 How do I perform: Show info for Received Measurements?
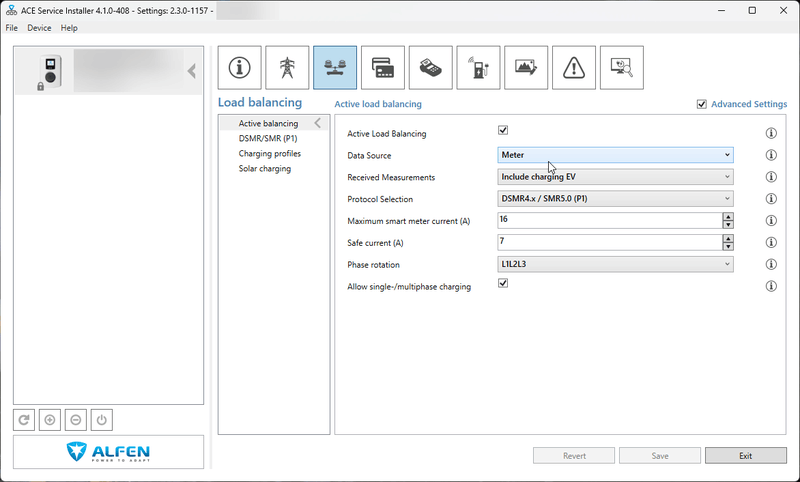771,177
